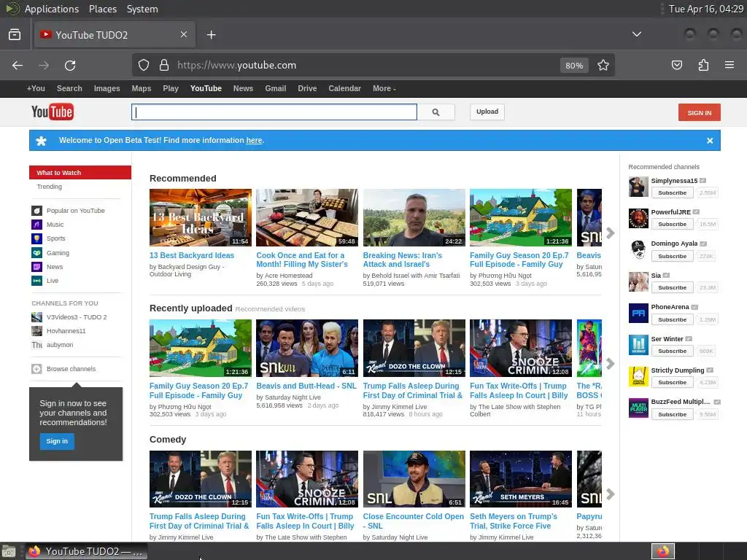Screen dimensions: 747x560
Task: Open Close Encounter Cold Open thumbnail
Action: 414,479
